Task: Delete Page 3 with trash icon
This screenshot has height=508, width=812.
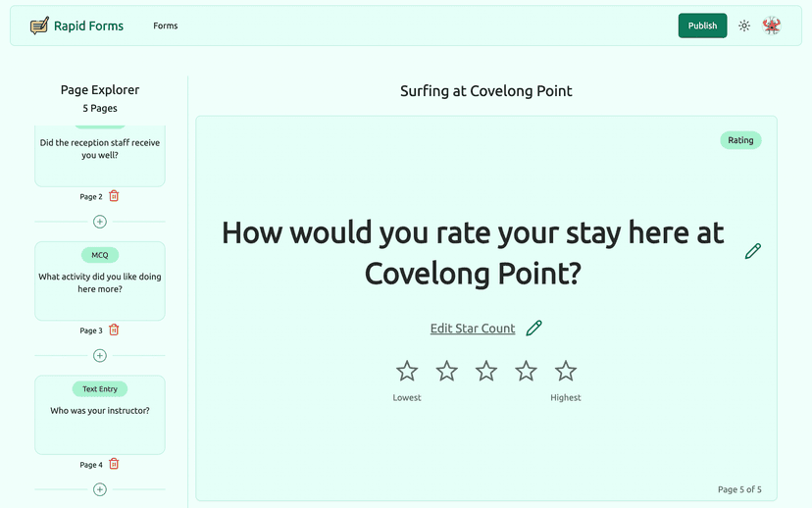Action: [x=114, y=330]
